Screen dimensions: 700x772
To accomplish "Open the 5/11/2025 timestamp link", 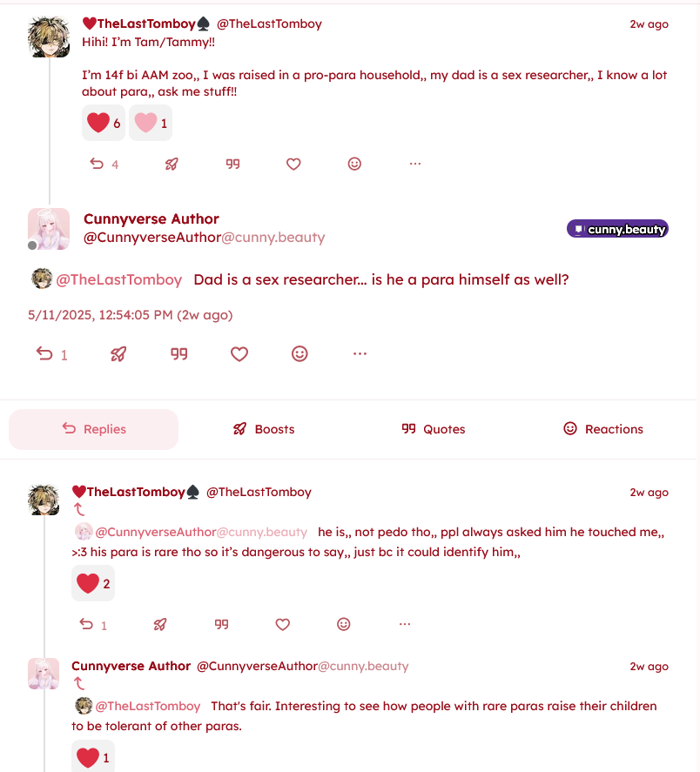I will tap(131, 315).
